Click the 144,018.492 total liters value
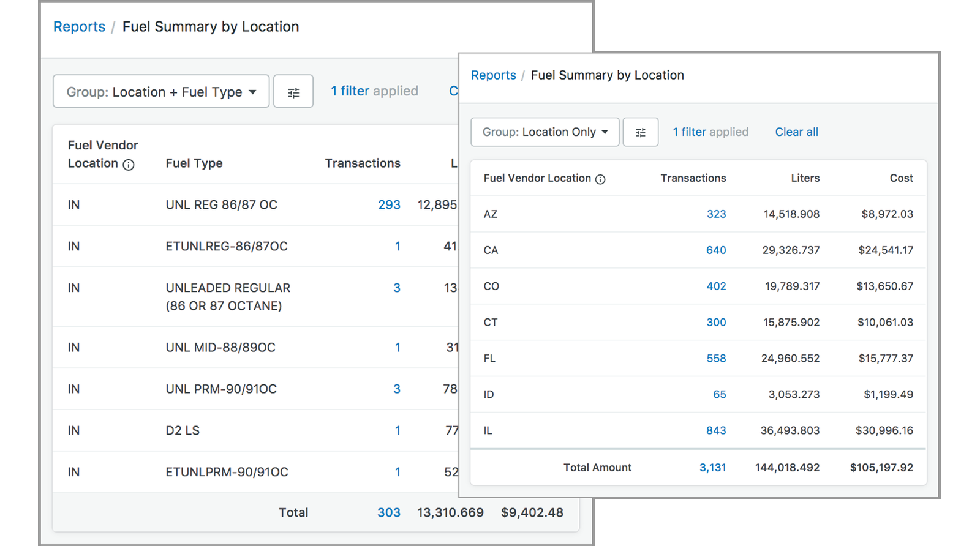The width and height of the screenshot is (980, 546). point(787,468)
